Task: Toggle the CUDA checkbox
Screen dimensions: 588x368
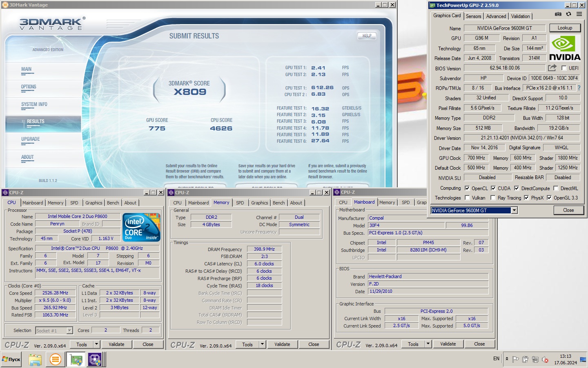Action: coord(493,188)
